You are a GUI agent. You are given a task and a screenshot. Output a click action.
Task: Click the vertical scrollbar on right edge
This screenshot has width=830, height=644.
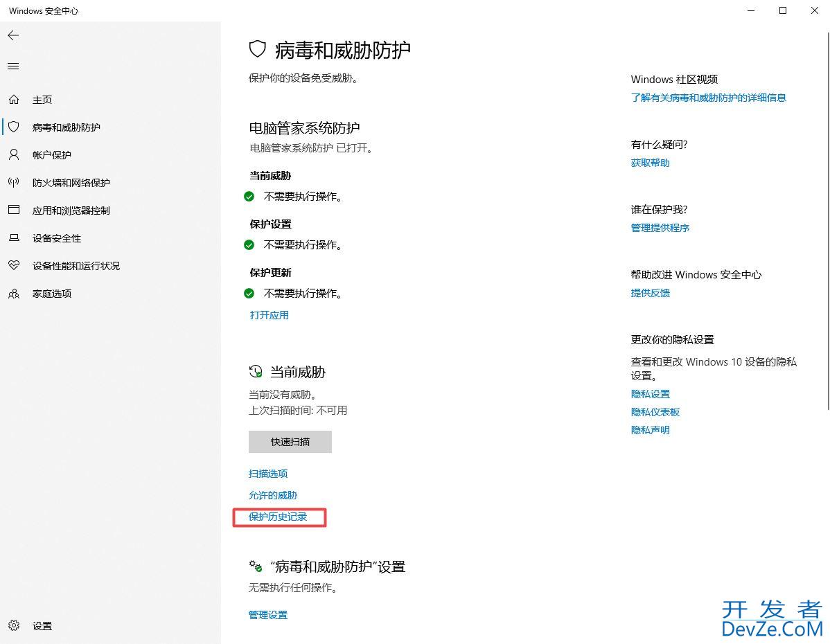(x=828, y=220)
